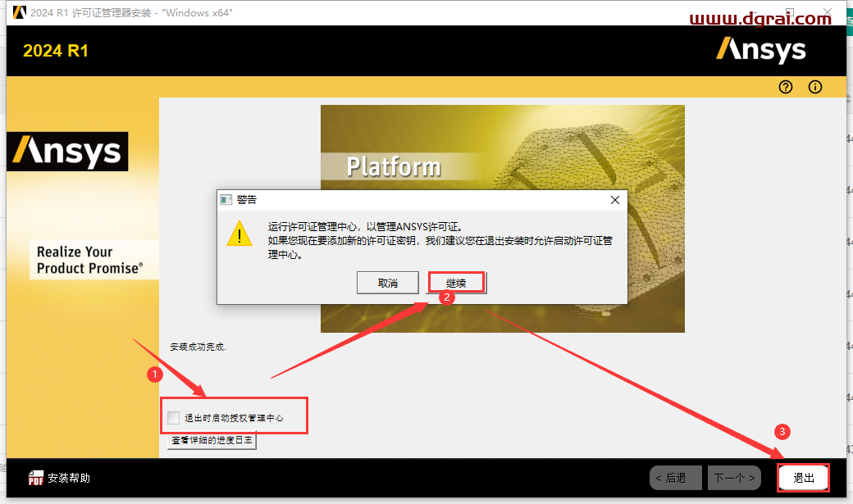Close the warning dialog with X
This screenshot has height=504, width=853.
click(x=614, y=200)
